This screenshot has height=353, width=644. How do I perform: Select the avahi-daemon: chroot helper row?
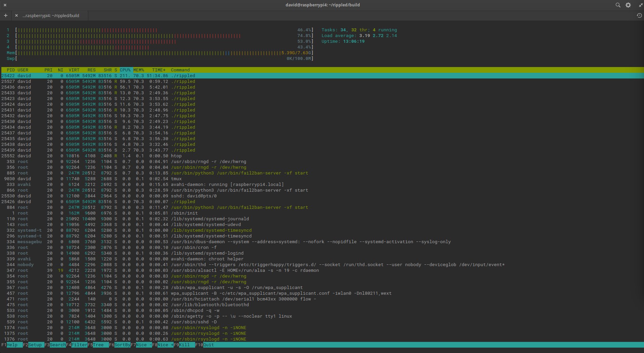click(x=322, y=259)
